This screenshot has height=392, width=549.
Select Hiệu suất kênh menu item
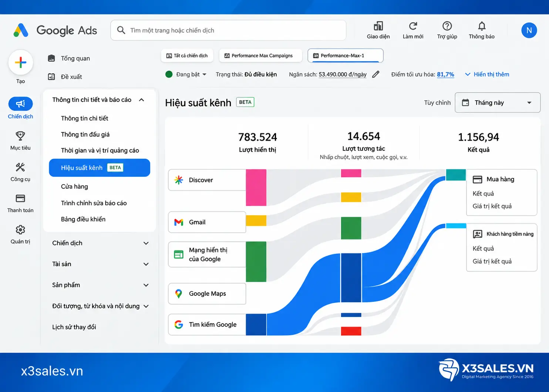[100, 168]
